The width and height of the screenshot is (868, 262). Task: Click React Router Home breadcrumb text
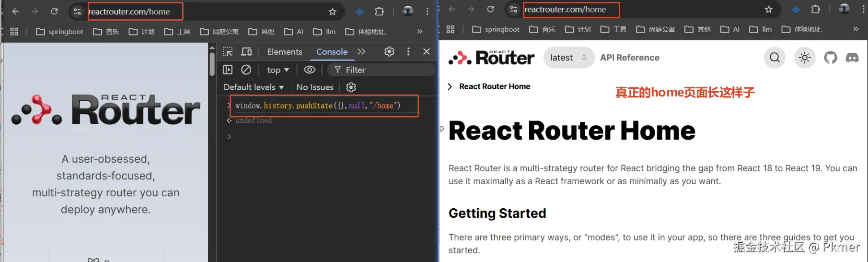coord(495,86)
